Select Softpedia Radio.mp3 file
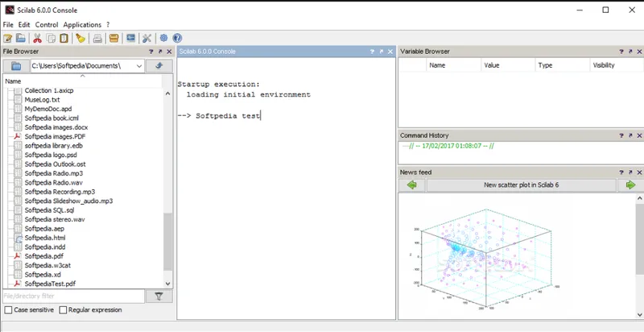Image resolution: width=644 pixels, height=332 pixels. click(x=53, y=173)
